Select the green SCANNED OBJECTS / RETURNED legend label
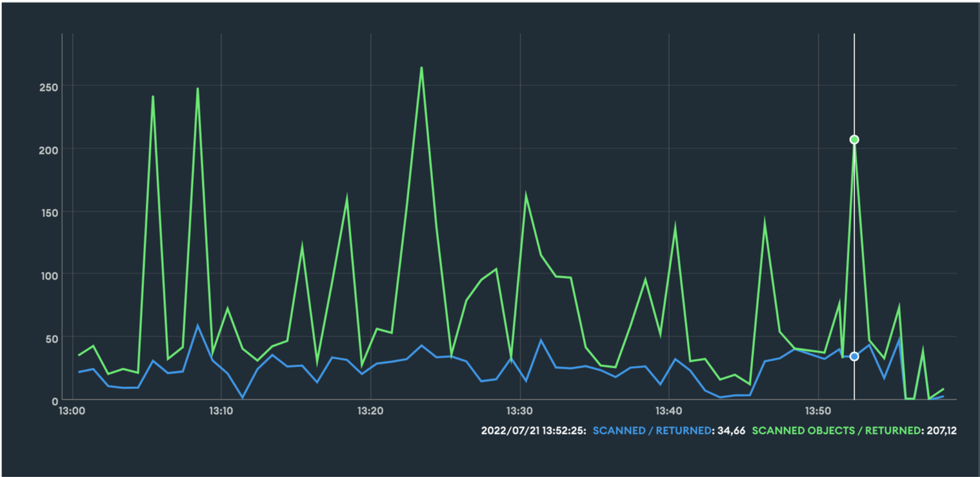This screenshot has height=477, width=980. (836, 431)
